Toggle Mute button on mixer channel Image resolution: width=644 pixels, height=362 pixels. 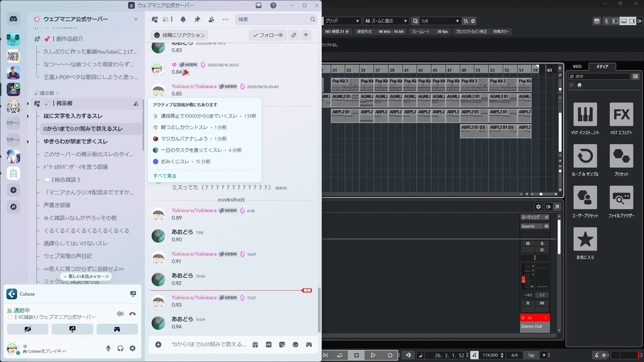[x=528, y=244]
